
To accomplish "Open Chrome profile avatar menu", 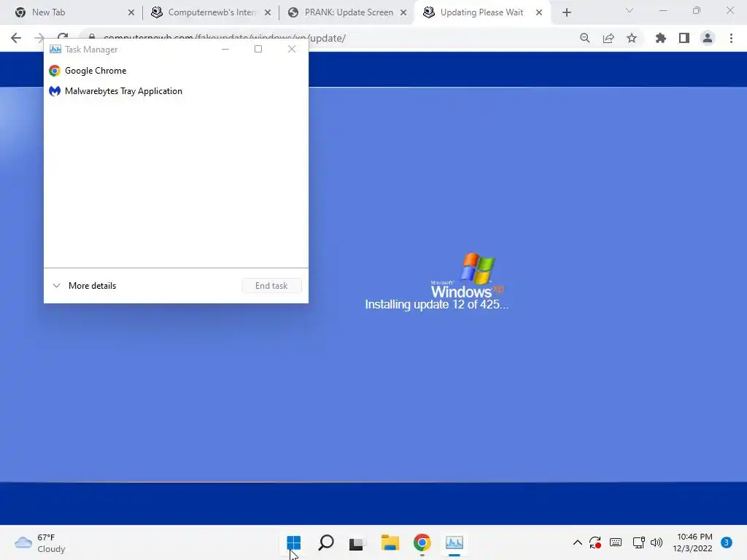I will 708,38.
